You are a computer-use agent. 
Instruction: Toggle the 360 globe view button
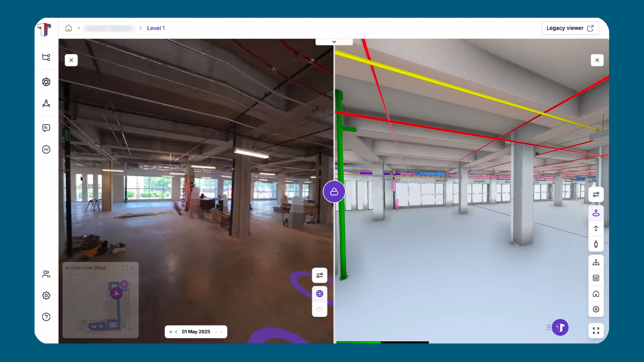[x=320, y=294]
